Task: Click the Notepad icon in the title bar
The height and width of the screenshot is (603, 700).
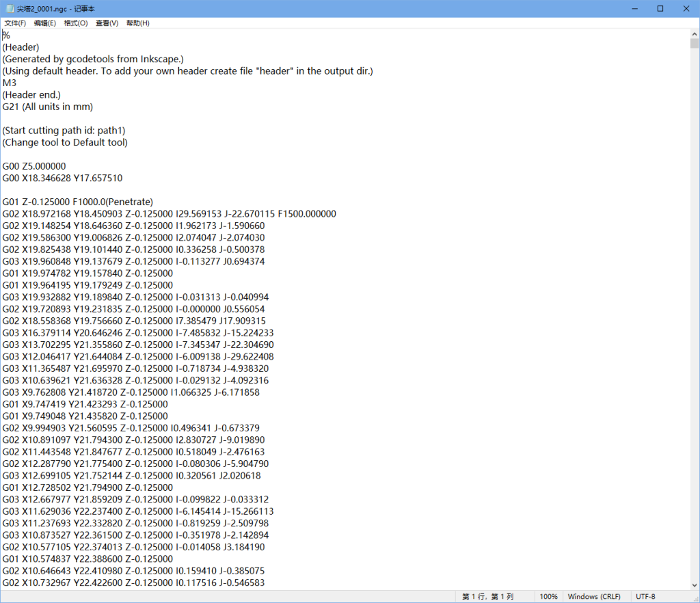Action: click(8, 8)
